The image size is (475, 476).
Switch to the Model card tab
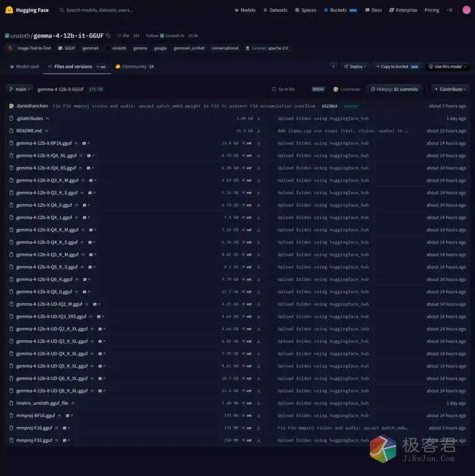coord(24,66)
